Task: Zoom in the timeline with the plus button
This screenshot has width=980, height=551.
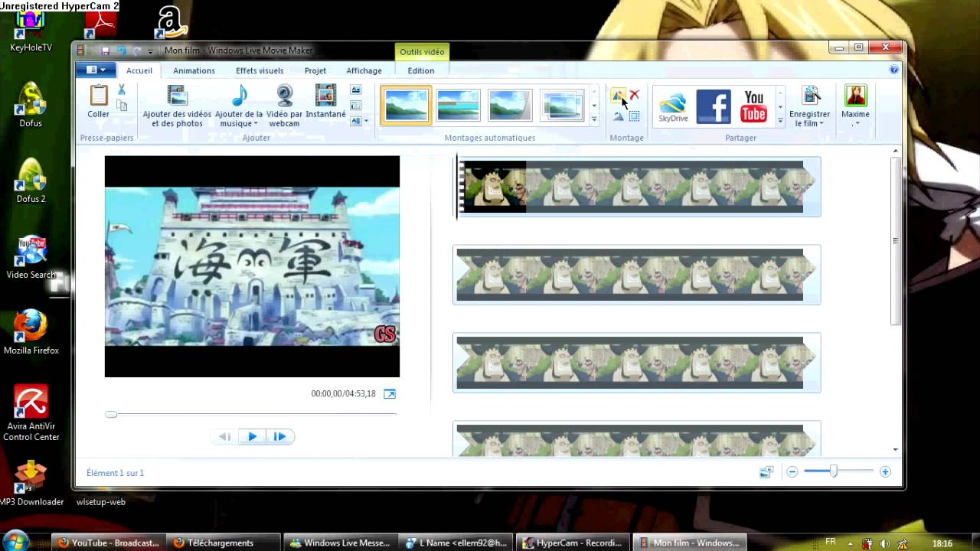Action: click(x=885, y=472)
